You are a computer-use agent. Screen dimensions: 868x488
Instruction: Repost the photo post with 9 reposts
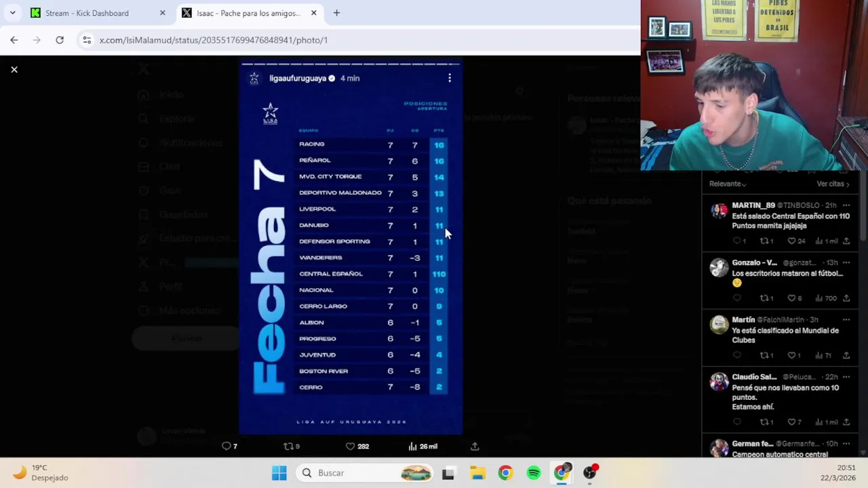click(291, 446)
